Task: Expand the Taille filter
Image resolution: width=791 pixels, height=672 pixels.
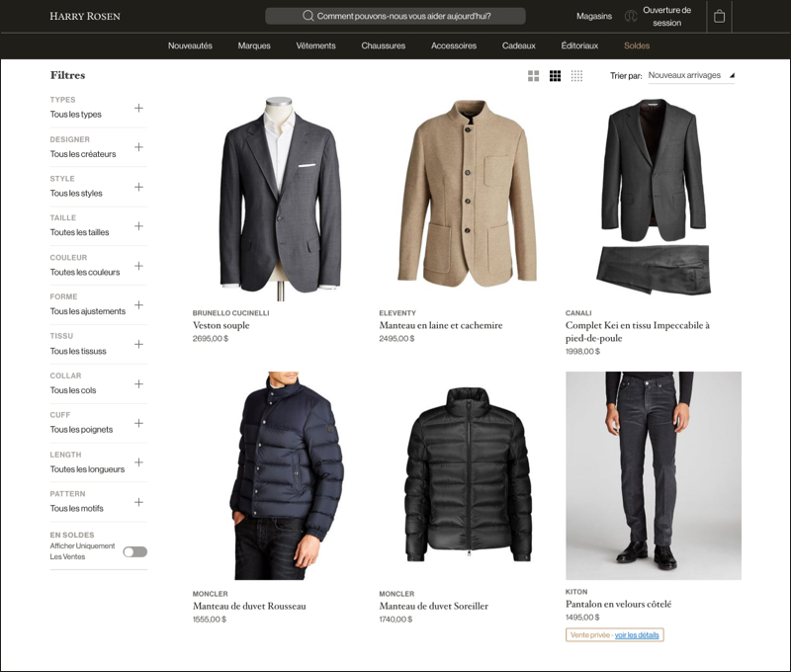Action: (x=138, y=226)
